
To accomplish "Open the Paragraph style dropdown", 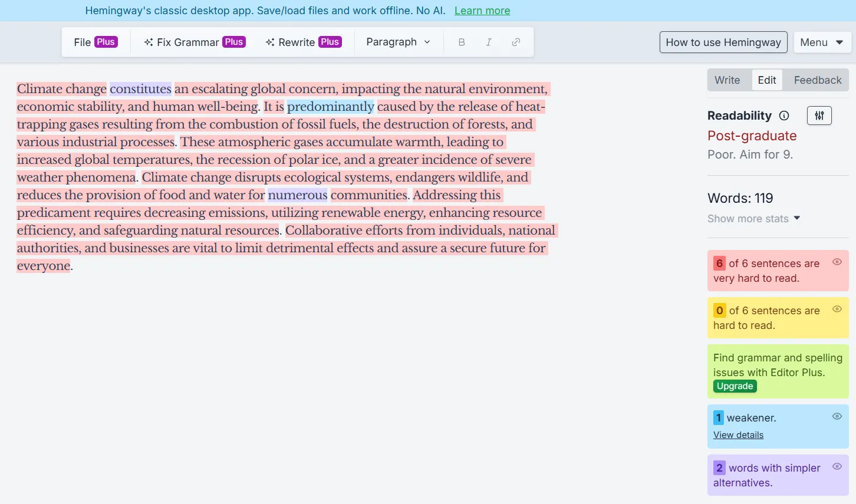I will pos(398,42).
